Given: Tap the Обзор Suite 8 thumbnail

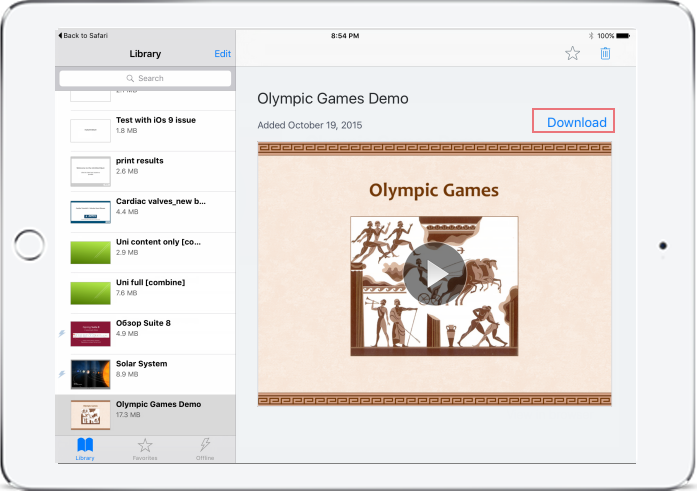Looking at the screenshot, I should coord(90,334).
